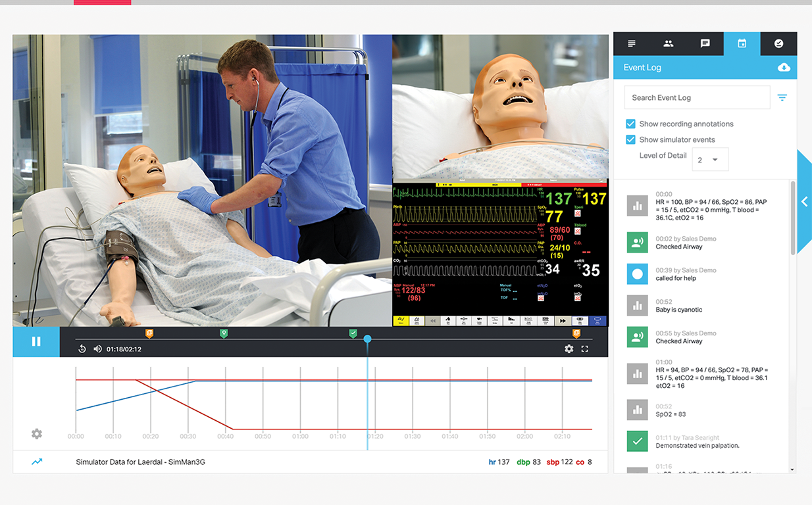Select the notes list panel icon
Viewport: 812px width, 505px height.
pyautogui.click(x=631, y=43)
